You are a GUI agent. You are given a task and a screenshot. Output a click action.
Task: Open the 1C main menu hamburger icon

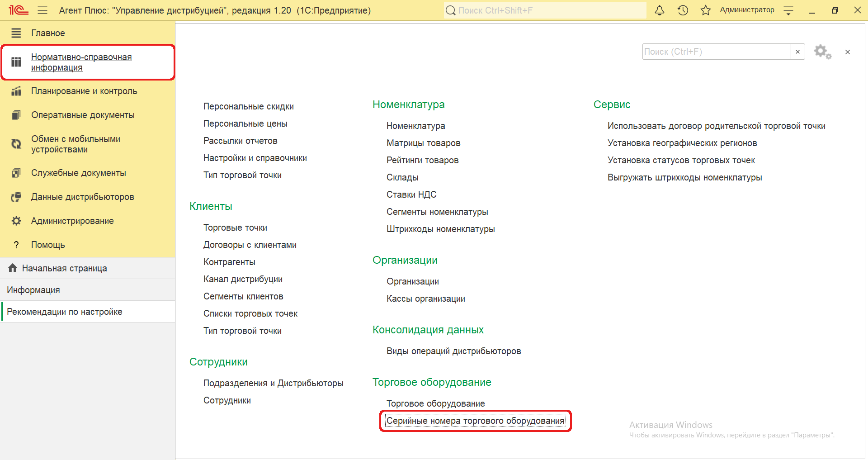(x=42, y=10)
